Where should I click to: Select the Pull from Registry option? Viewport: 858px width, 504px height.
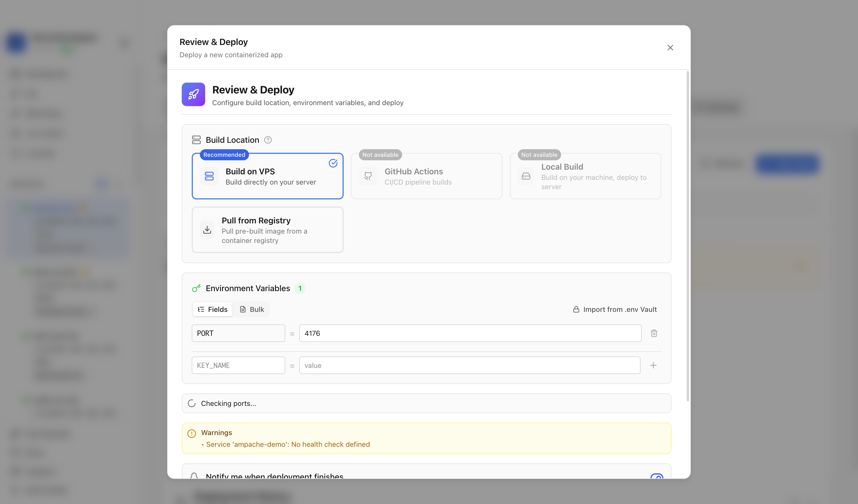click(268, 230)
